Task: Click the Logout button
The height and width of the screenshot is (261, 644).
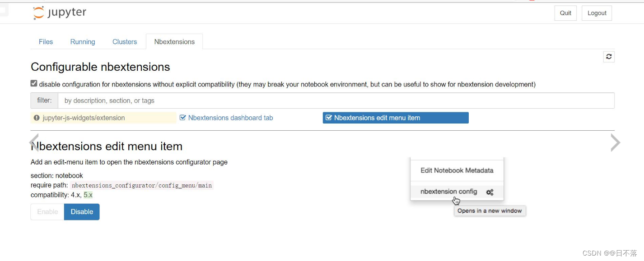Action: [597, 13]
